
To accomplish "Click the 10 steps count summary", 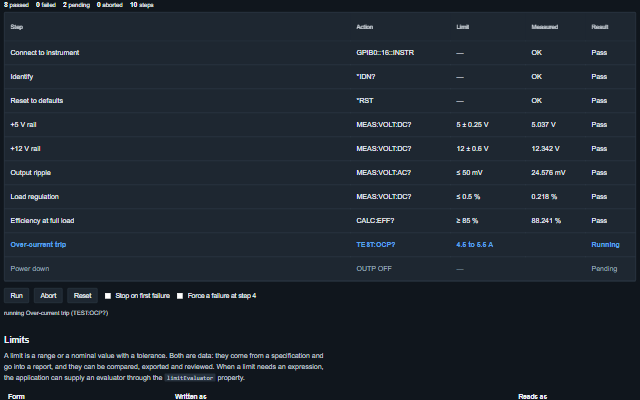I will (x=142, y=5).
